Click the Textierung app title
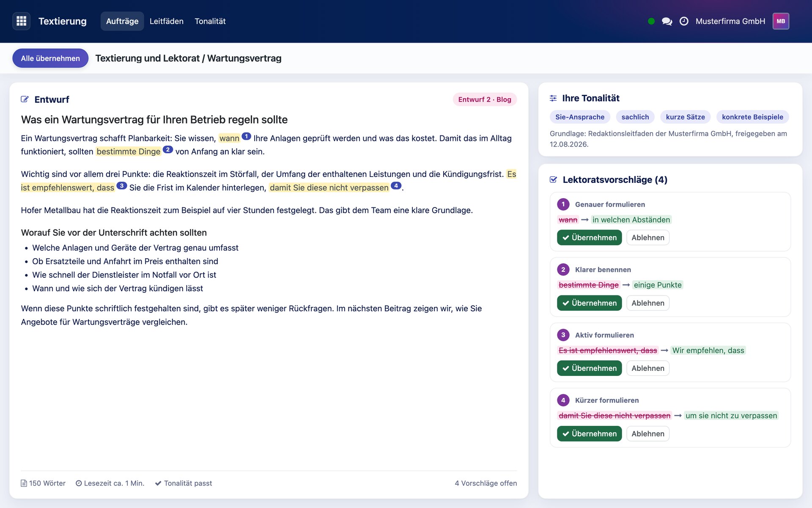The height and width of the screenshot is (508, 812). [x=63, y=21]
